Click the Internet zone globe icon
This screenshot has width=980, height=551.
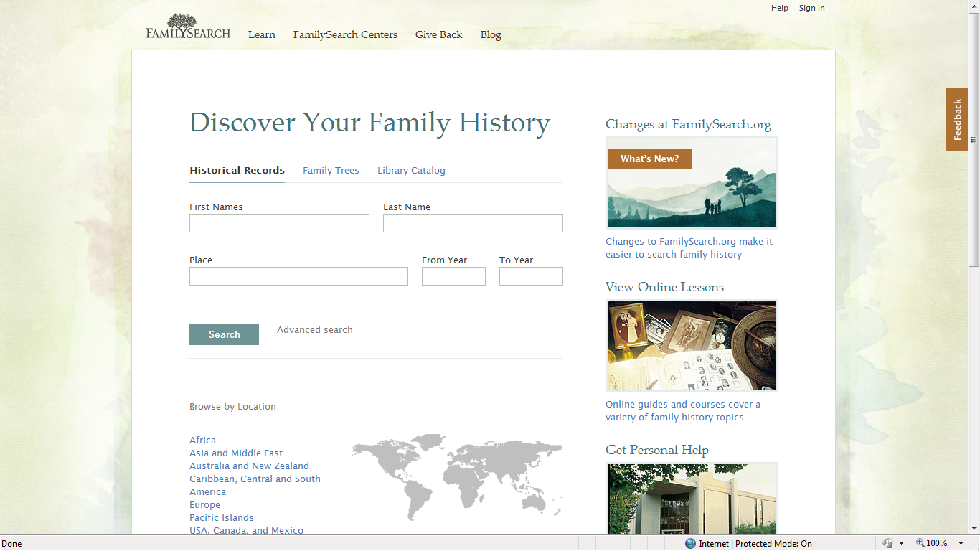pos(690,544)
